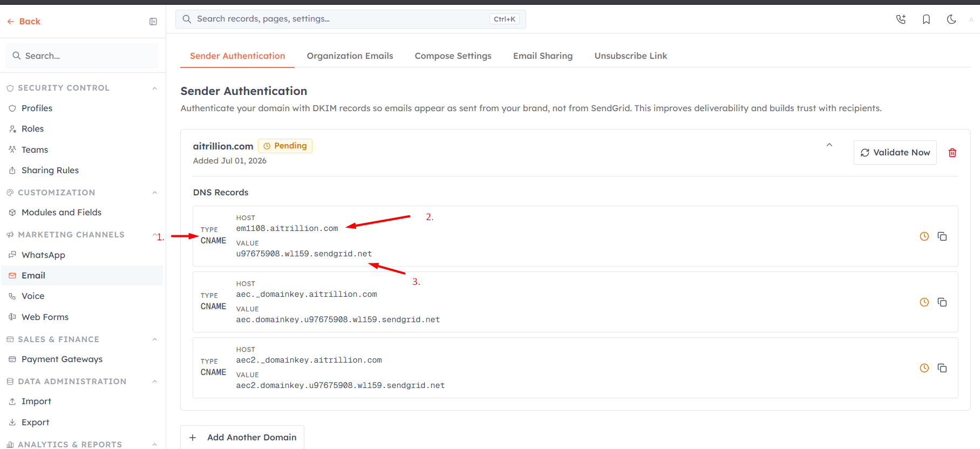980x449 pixels.
Task: Switch to Sender Authentication tab
Action: (x=237, y=56)
